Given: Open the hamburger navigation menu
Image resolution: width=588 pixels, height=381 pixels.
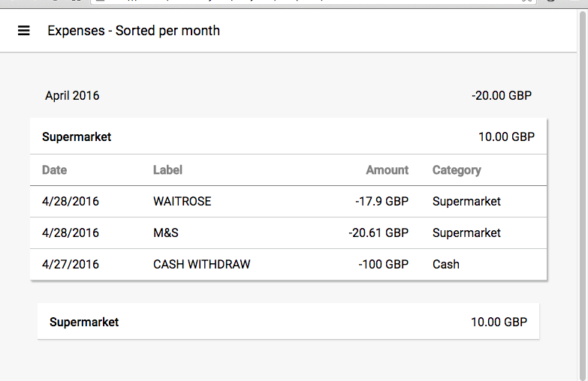Looking at the screenshot, I should point(23,30).
